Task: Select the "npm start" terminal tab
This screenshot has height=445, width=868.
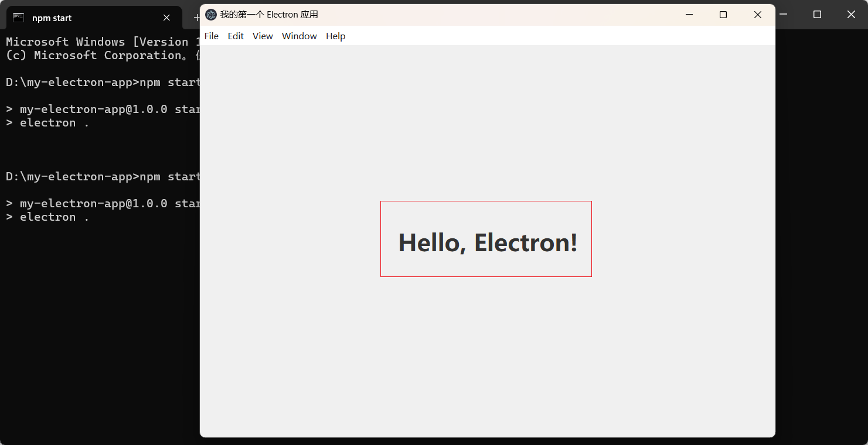Action: pyautogui.click(x=94, y=18)
